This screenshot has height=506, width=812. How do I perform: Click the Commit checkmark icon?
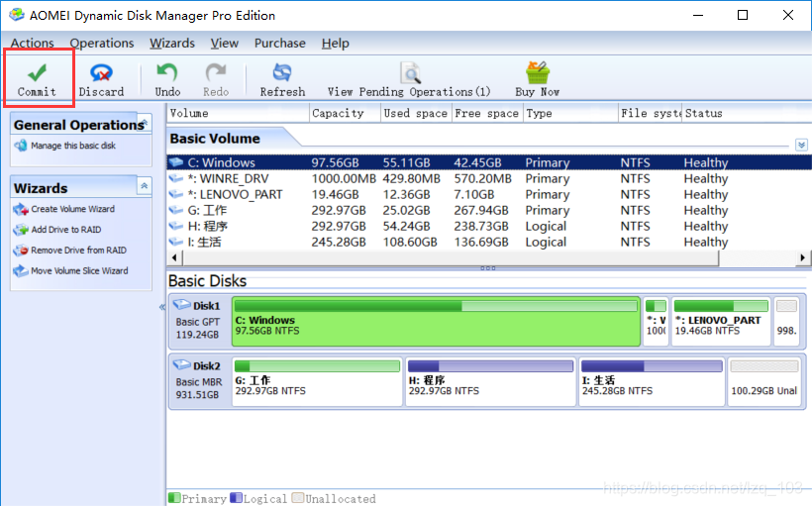(x=37, y=73)
